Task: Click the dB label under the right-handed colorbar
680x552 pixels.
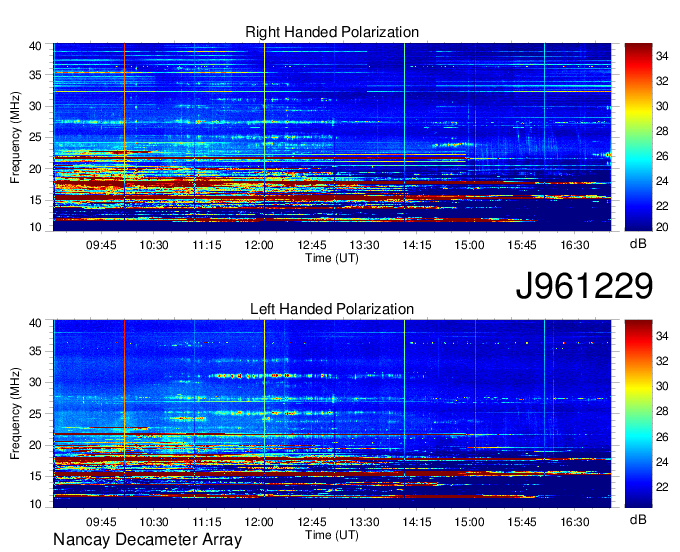Action: point(638,244)
